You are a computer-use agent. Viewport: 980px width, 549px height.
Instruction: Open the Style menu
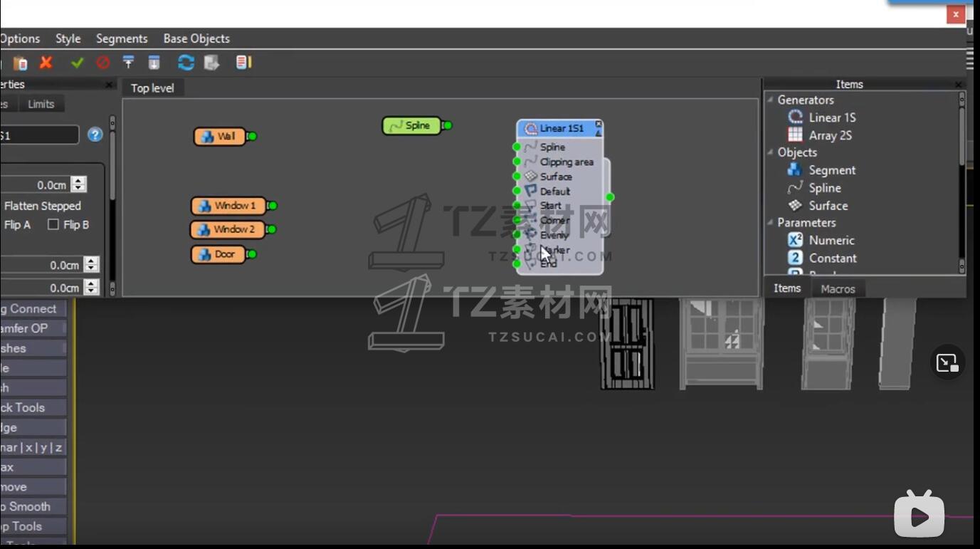click(x=68, y=38)
